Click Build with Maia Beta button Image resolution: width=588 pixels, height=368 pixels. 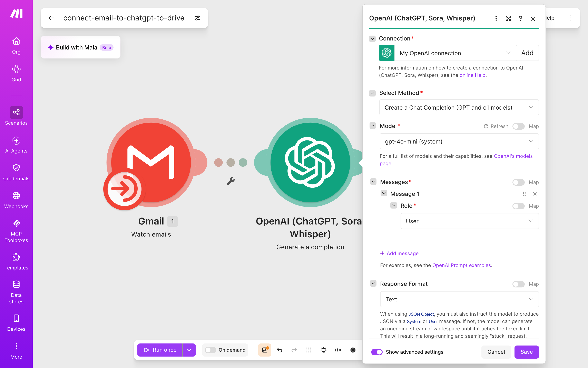[x=81, y=47]
